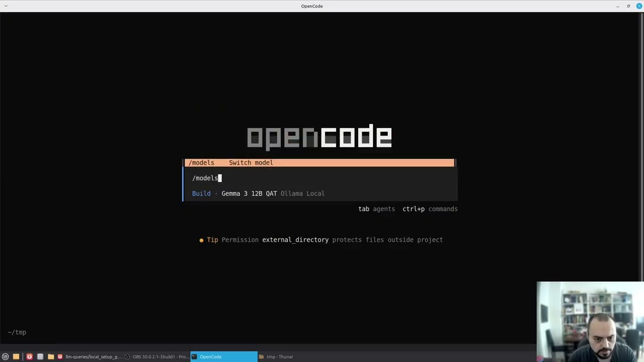Click the external_directory tip text
Viewport: 644px width, 362px height.
295,240
